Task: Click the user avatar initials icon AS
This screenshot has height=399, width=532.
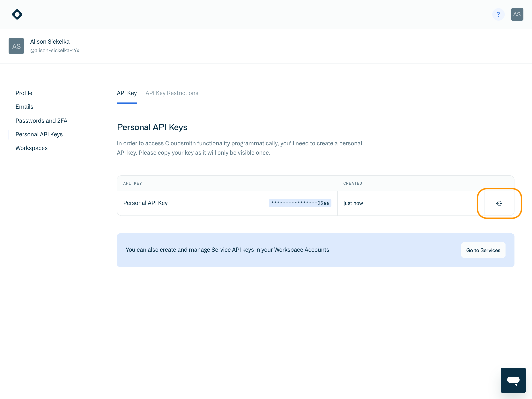Action: click(x=517, y=14)
